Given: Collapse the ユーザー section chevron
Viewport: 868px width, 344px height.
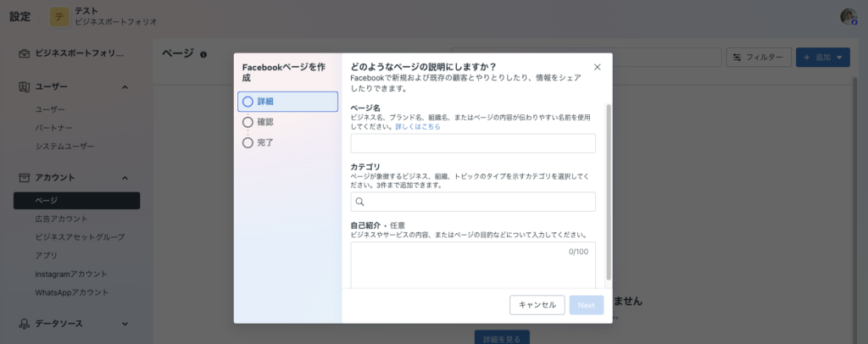Looking at the screenshot, I should tap(125, 86).
